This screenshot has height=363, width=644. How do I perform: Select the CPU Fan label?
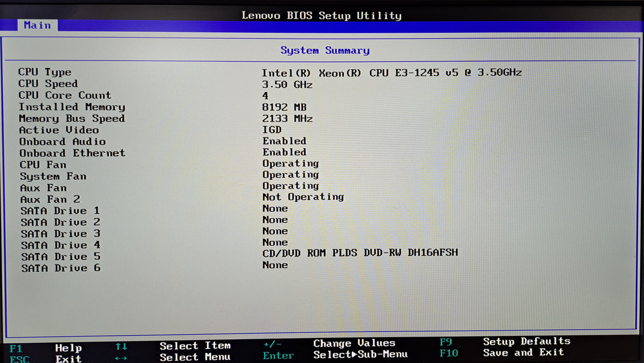tap(43, 165)
